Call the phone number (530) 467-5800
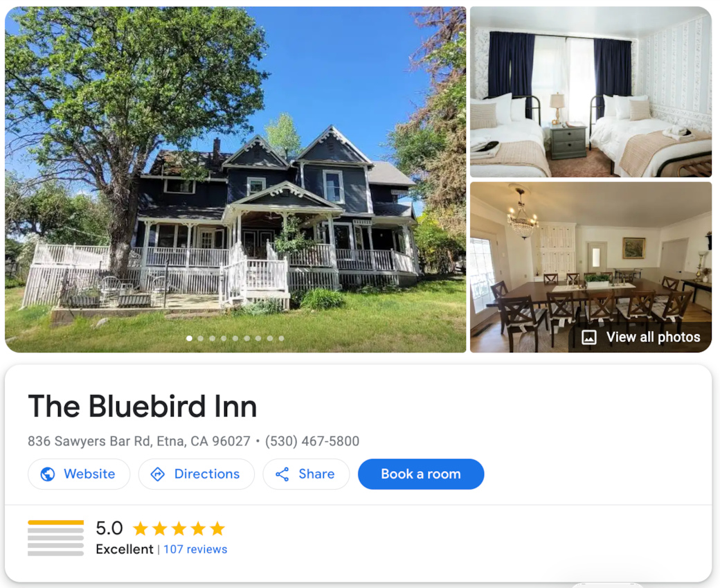This screenshot has width=720, height=588. coord(312,441)
